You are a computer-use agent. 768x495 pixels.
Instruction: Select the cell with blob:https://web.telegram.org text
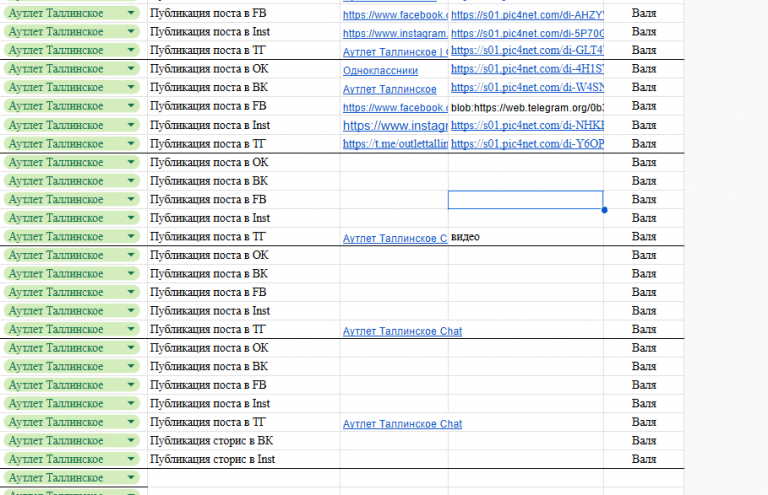[x=526, y=107]
